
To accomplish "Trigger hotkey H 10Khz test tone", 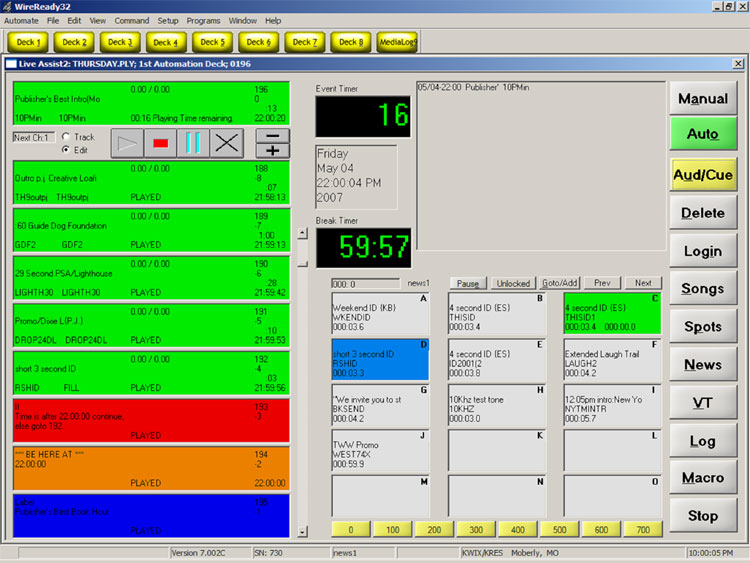I will 496,405.
